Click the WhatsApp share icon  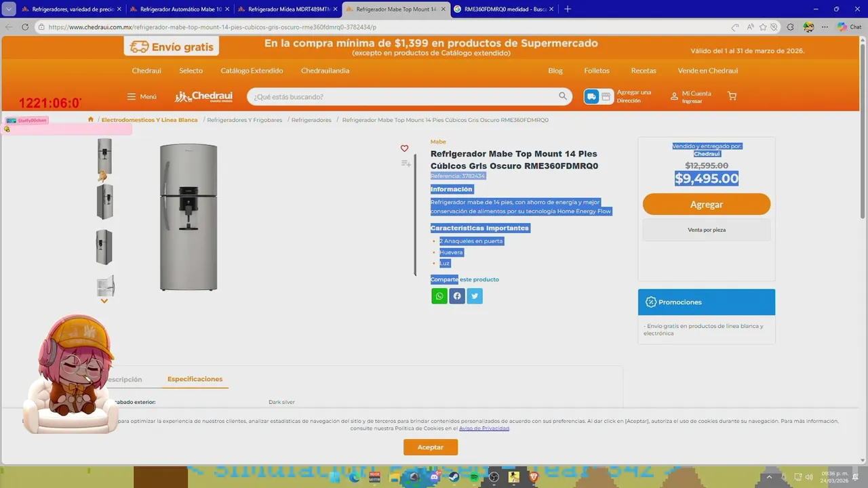[x=439, y=296]
